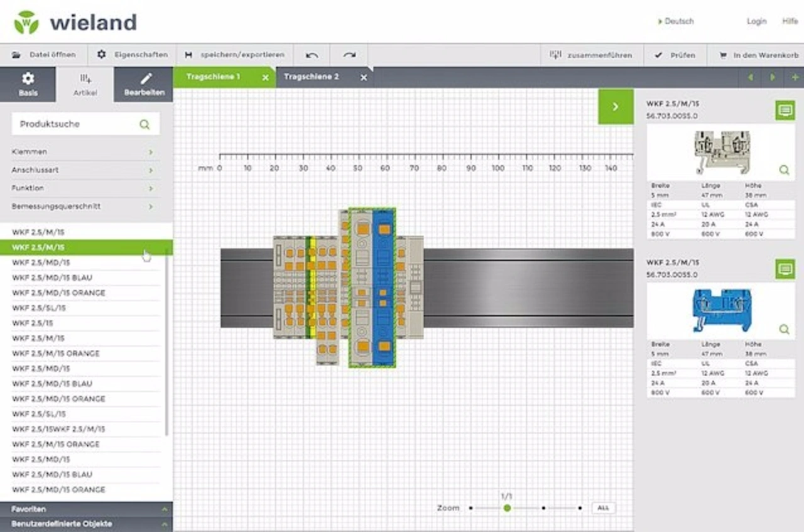Open the Hilfe link

click(790, 21)
